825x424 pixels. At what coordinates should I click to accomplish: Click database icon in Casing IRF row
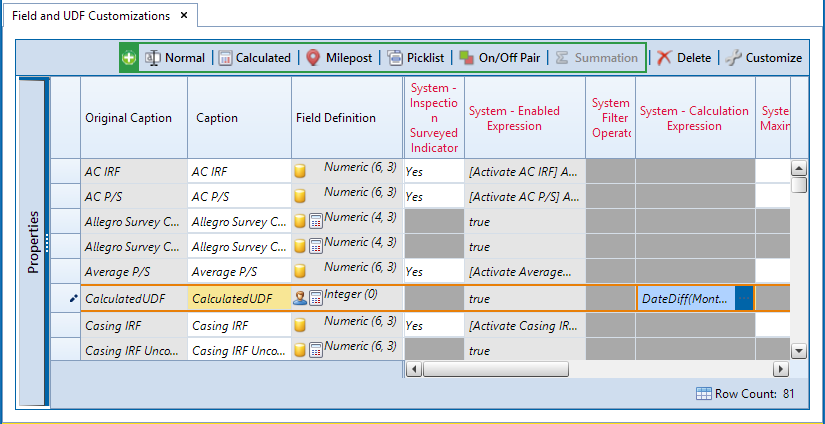click(x=300, y=325)
